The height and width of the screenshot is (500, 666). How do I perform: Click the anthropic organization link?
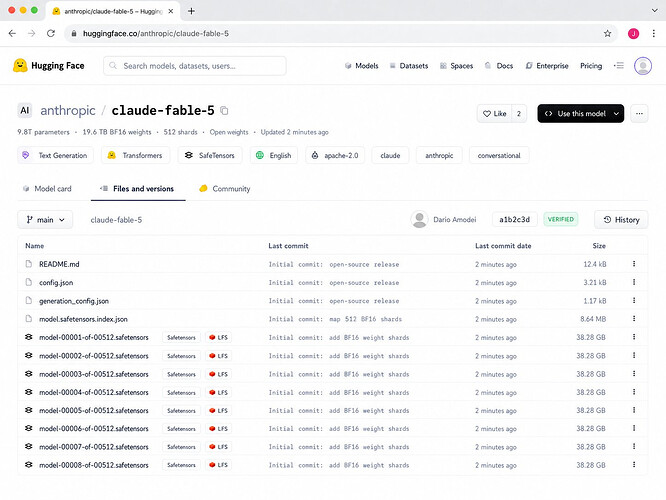(68, 110)
